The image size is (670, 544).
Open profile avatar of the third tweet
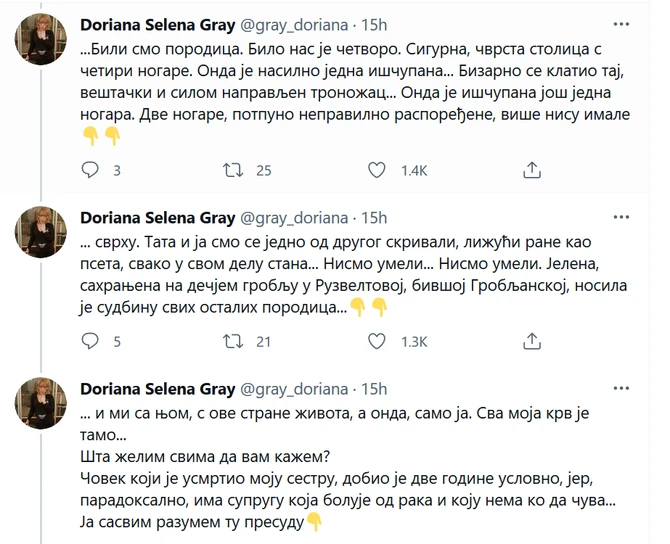coord(41,403)
